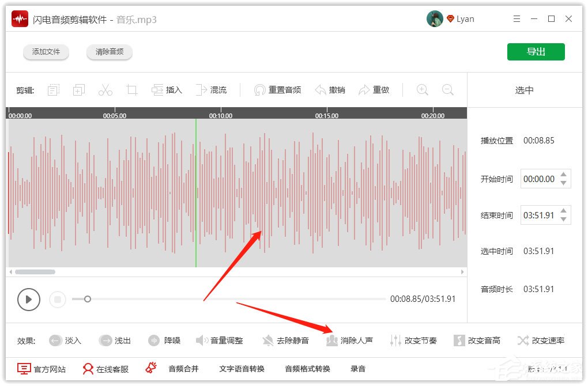Zoom into the waveform with the magnifier

pyautogui.click(x=422, y=90)
